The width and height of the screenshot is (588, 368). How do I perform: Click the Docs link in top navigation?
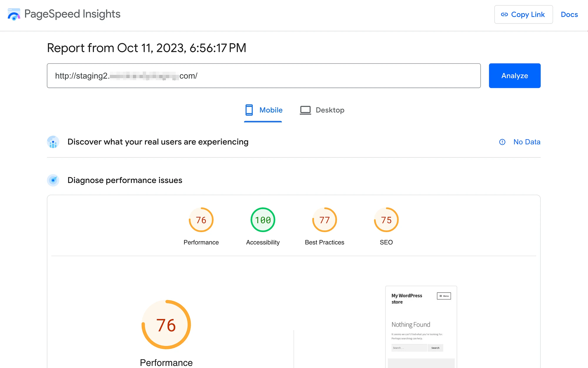569,15
